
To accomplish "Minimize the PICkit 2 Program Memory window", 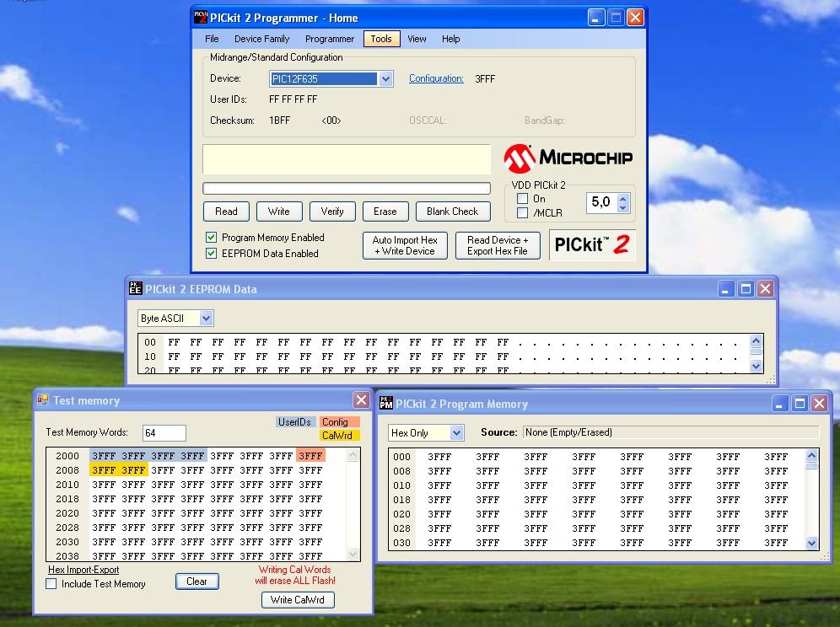I will pyautogui.click(x=779, y=404).
